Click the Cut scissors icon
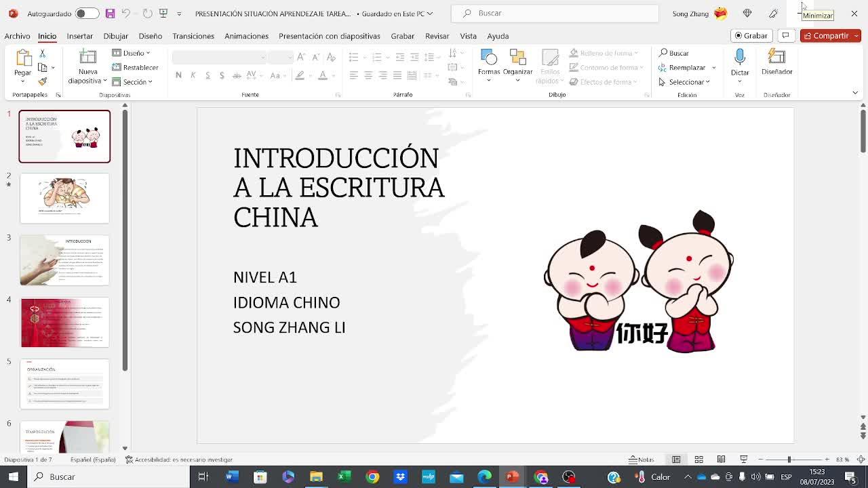The image size is (868, 488). 42,53
